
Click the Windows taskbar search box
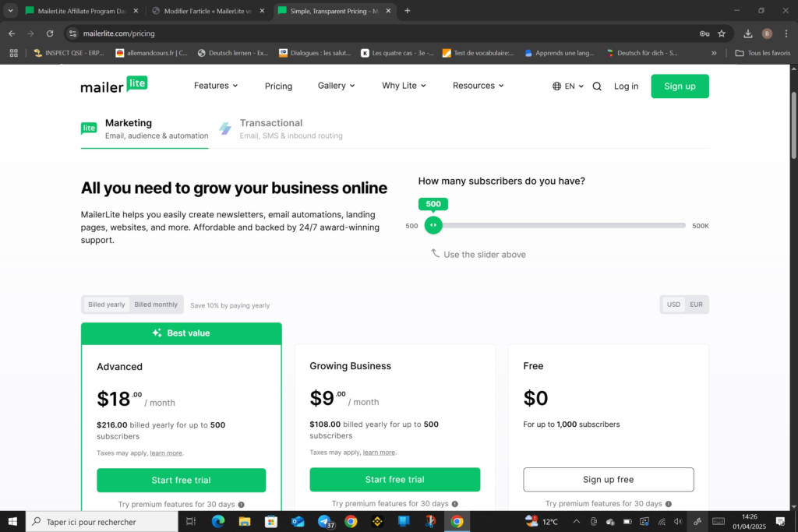(102, 521)
